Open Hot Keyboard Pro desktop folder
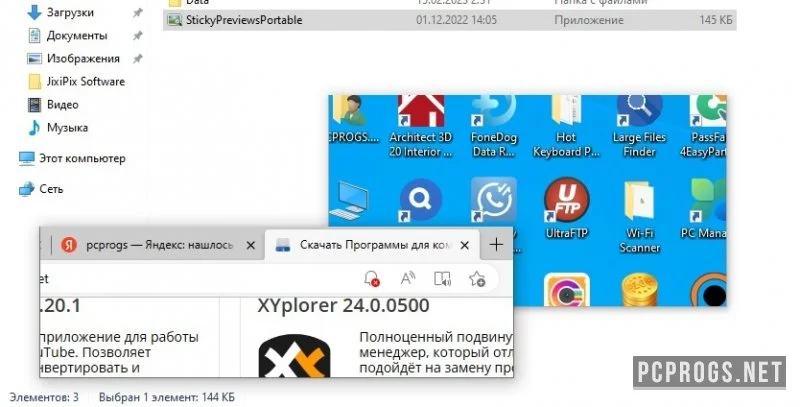 coord(566,126)
